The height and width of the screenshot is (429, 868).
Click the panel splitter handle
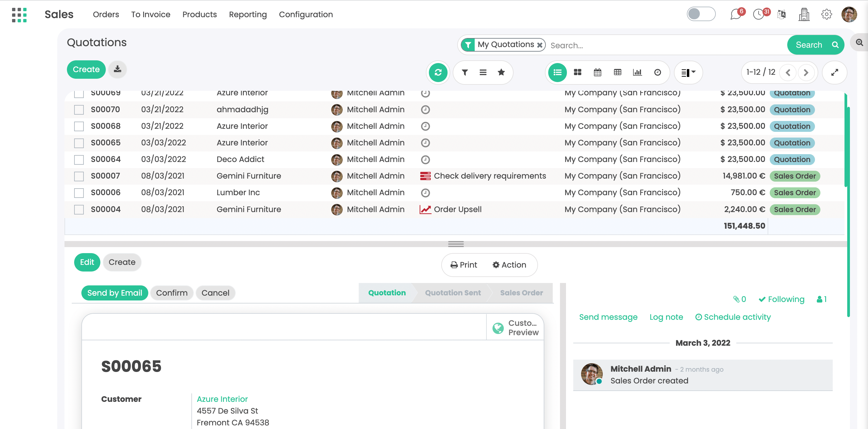click(456, 244)
